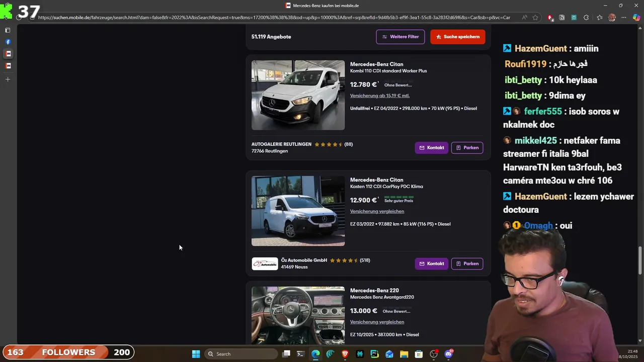Open the Copilot sidebar icon

(x=636, y=18)
